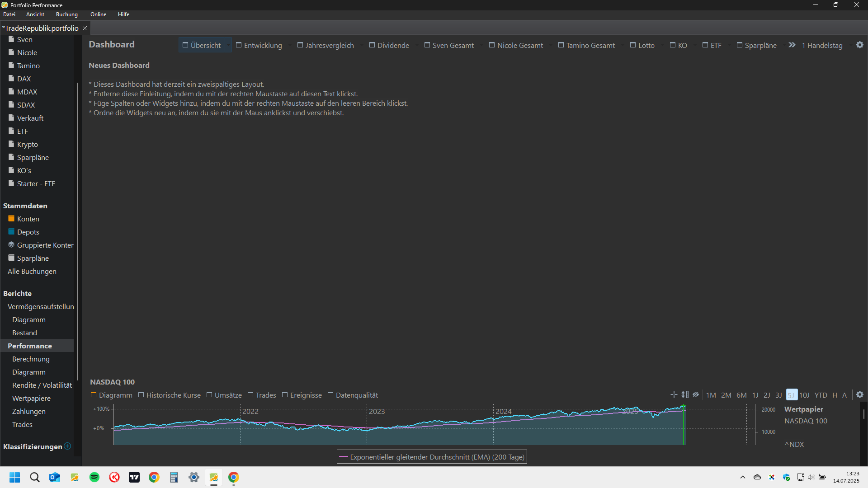Viewport: 868px width, 488px height.
Task: Open the Historische Kurse tab
Action: point(169,395)
